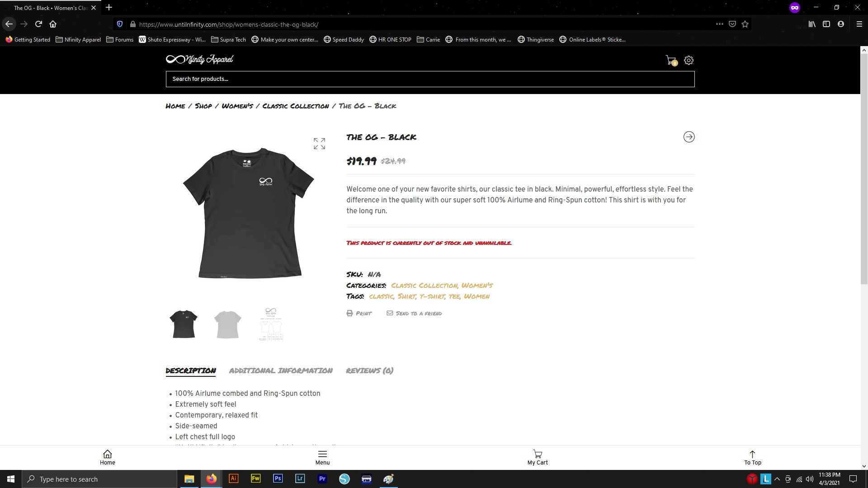This screenshot has height=488, width=868.
Task: Click the Nfinity Apparel logo
Action: [x=199, y=59]
